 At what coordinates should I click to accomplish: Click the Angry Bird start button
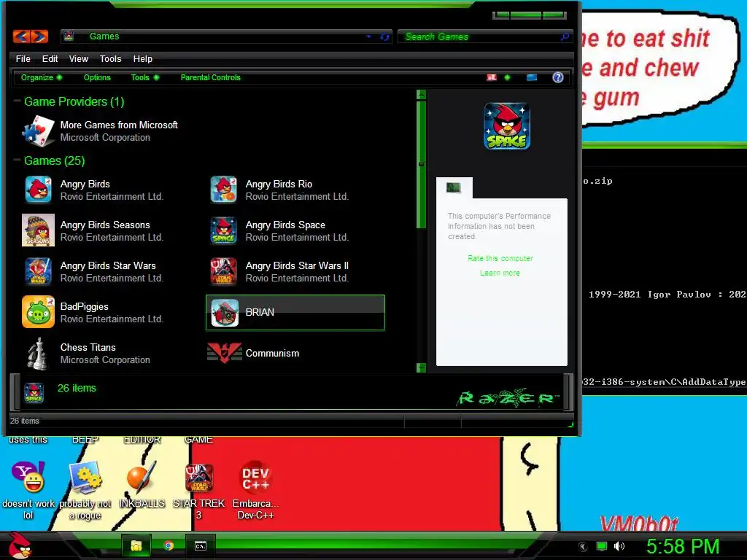point(20,545)
